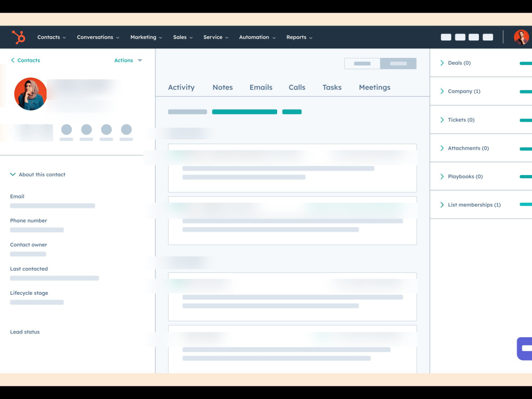Open user account avatar in navbar
Viewport: 532px width, 399px height.
(521, 37)
